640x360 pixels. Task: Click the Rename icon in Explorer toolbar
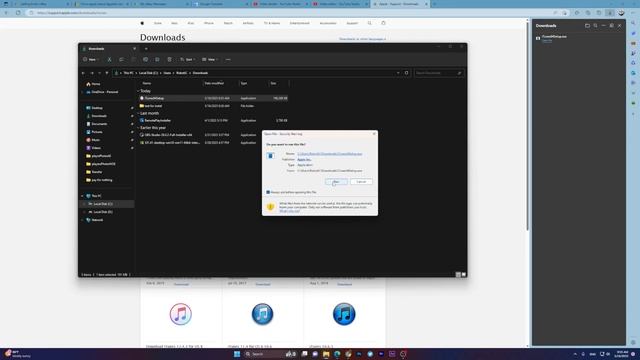click(x=145, y=60)
